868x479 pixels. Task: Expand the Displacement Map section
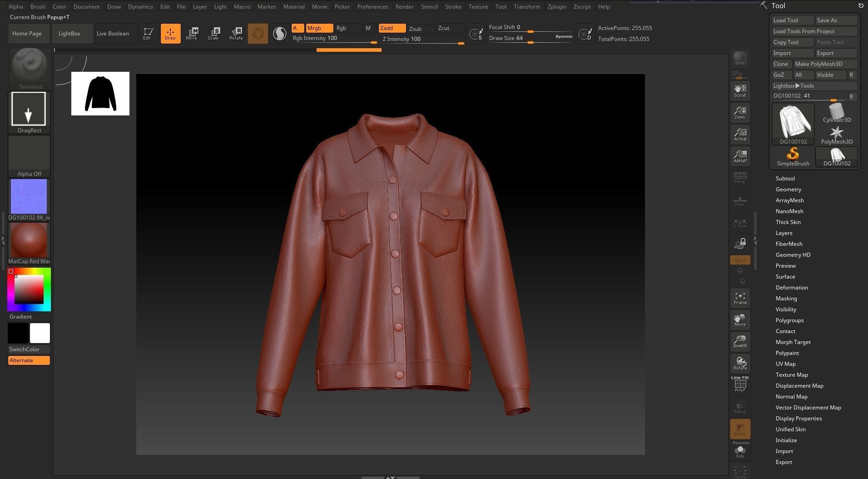tap(799, 386)
